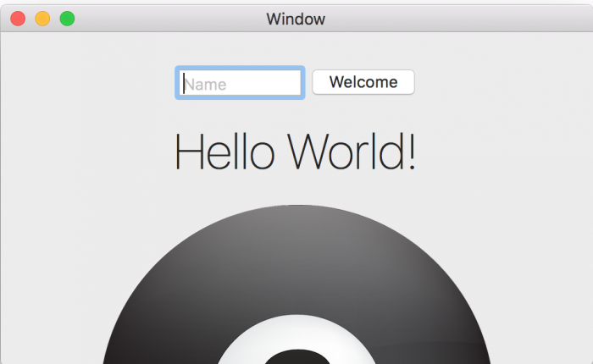Minimize the window using the yellow button

click(x=42, y=18)
